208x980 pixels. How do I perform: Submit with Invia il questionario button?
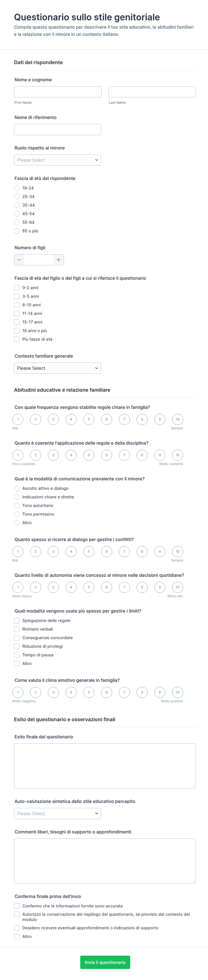105,962
